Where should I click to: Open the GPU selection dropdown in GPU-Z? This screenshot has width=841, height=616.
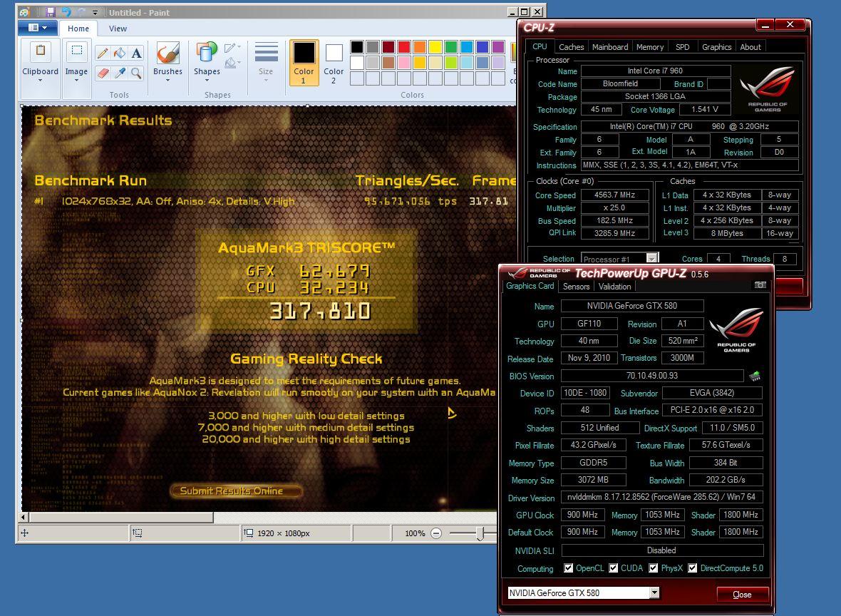[654, 592]
